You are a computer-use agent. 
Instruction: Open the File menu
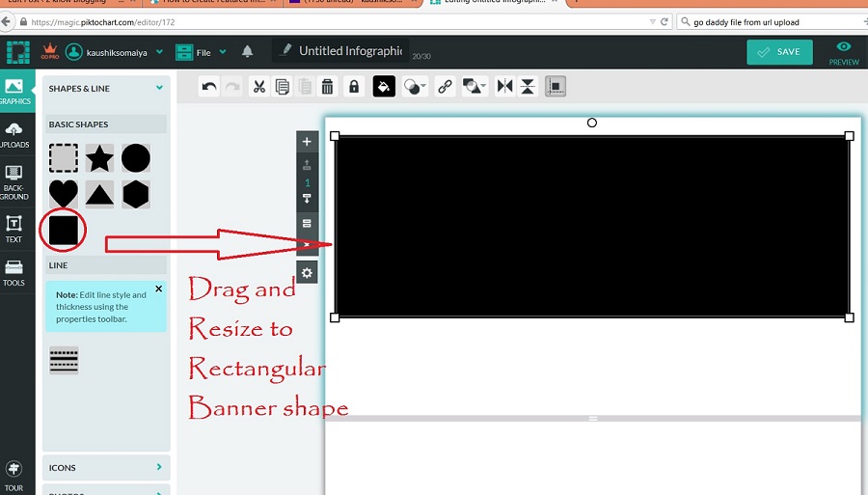201,52
